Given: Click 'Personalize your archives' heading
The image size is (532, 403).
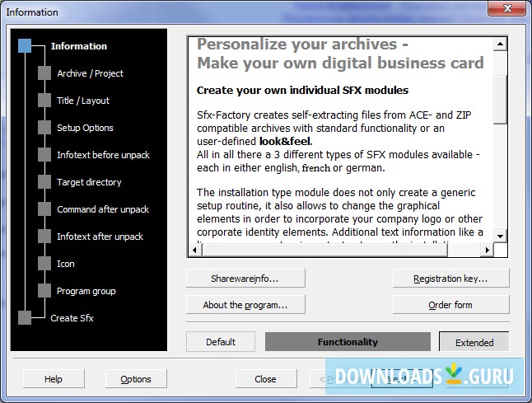Looking at the screenshot, I should point(302,45).
